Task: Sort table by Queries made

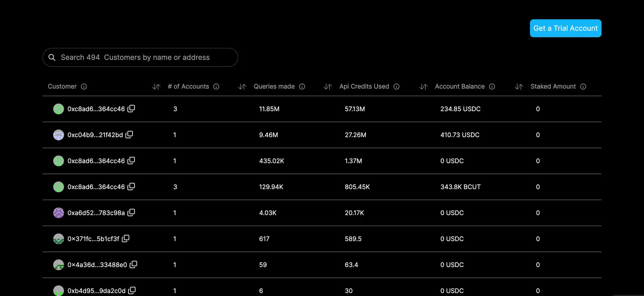Action: pos(242,87)
